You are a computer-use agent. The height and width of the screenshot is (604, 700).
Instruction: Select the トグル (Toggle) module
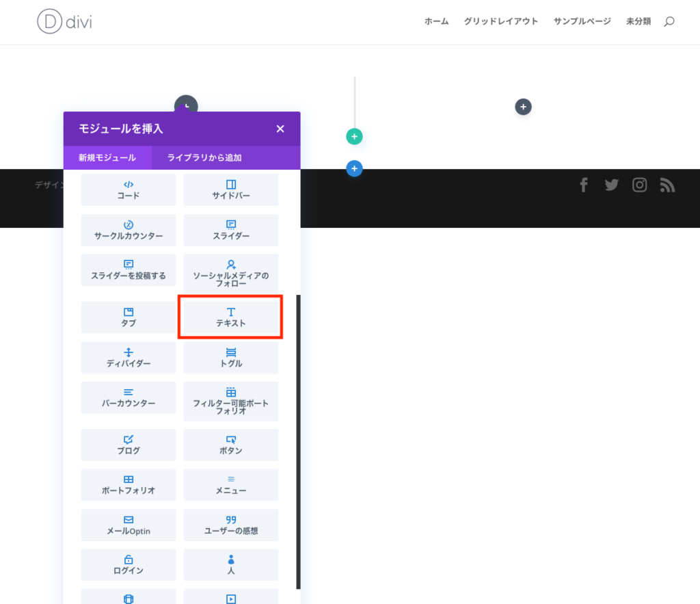230,358
